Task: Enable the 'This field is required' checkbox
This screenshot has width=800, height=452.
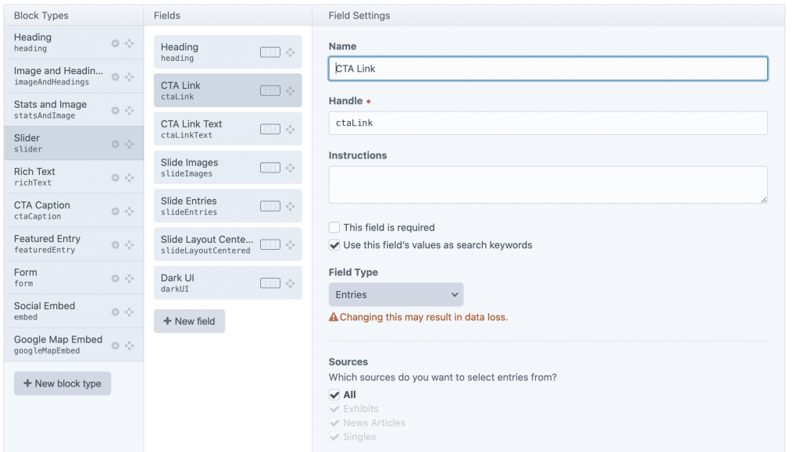Action: (x=335, y=228)
